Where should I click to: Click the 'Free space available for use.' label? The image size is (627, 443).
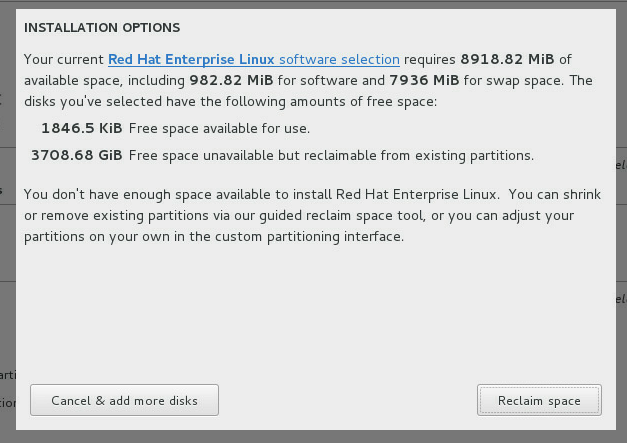[x=219, y=129]
